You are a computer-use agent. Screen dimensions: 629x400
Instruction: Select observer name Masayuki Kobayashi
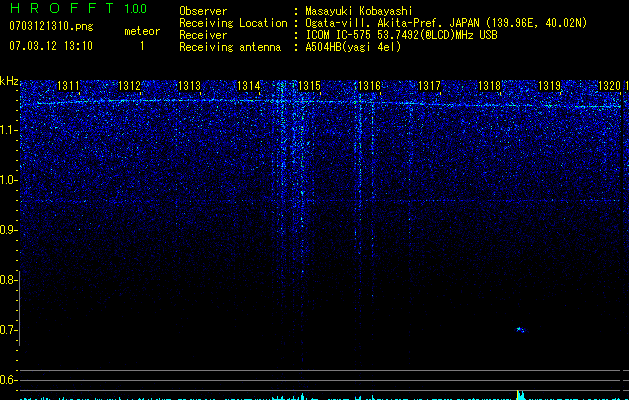tap(359, 11)
